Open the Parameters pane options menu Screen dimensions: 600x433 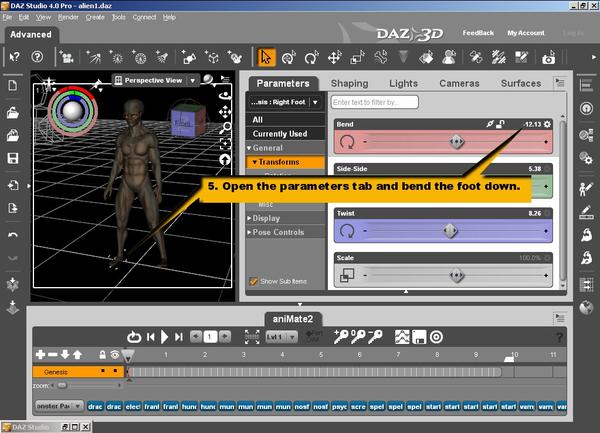coord(560,82)
